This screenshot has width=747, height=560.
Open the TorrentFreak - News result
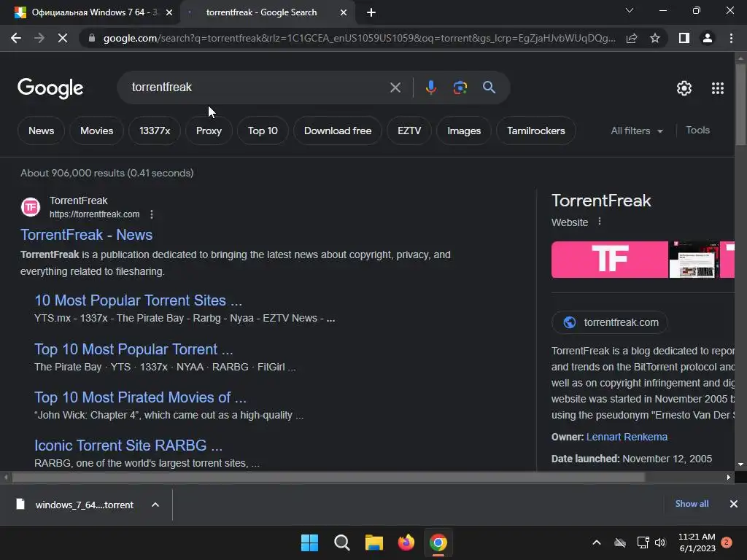(87, 235)
